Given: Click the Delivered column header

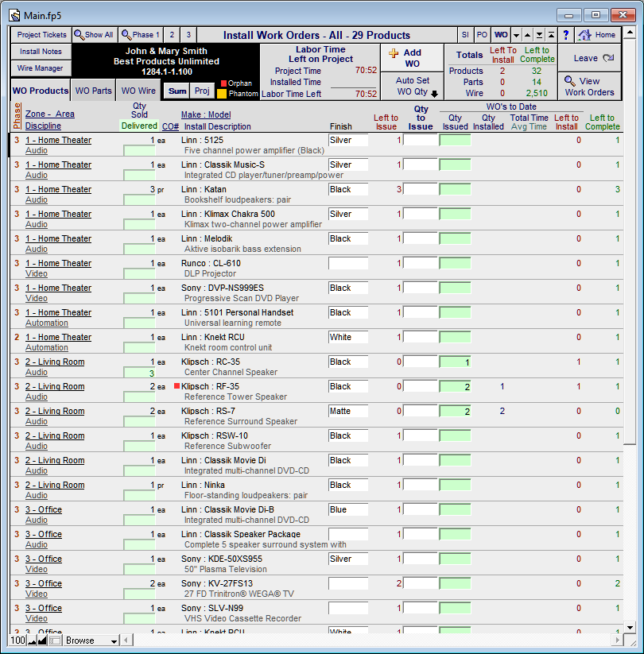Looking at the screenshot, I should click(x=139, y=126).
